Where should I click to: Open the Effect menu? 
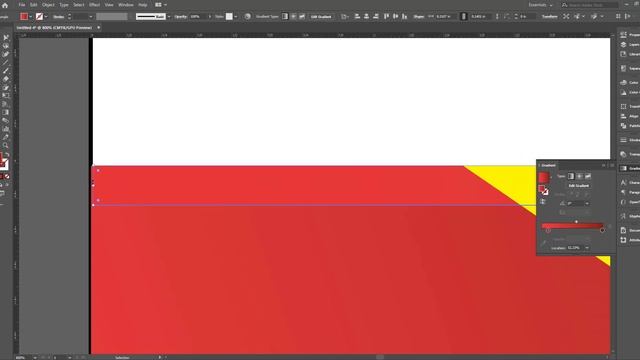point(94,5)
